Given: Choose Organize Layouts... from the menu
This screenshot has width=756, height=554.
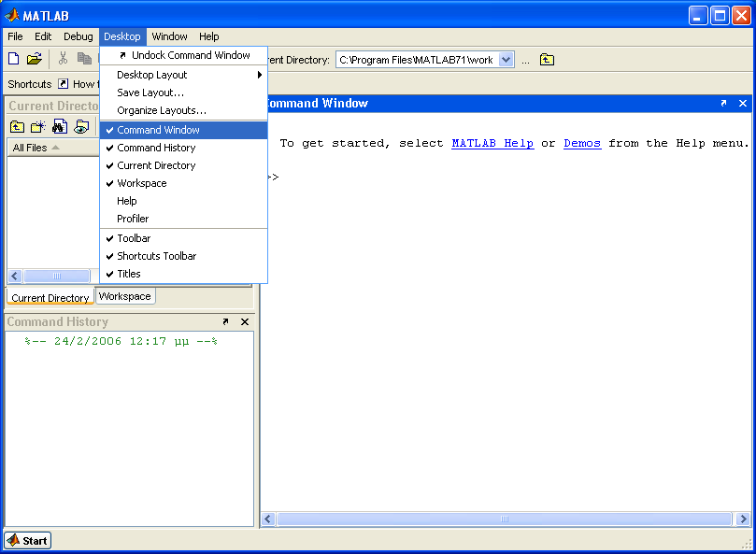Looking at the screenshot, I should [x=184, y=110].
